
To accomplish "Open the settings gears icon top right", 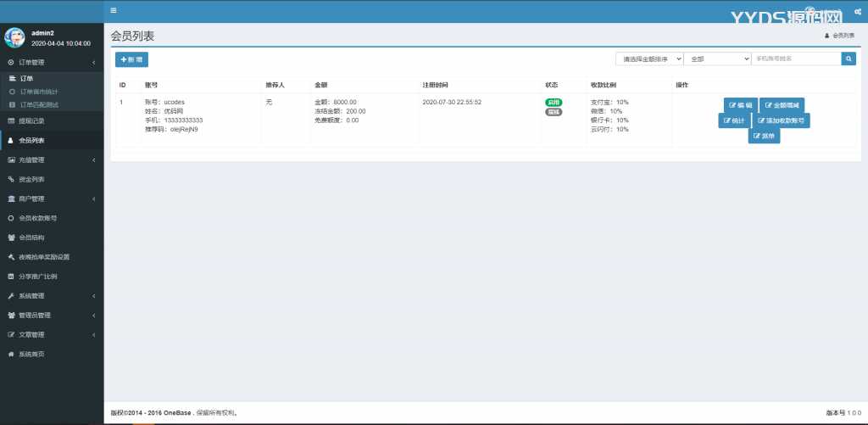I will [858, 11].
